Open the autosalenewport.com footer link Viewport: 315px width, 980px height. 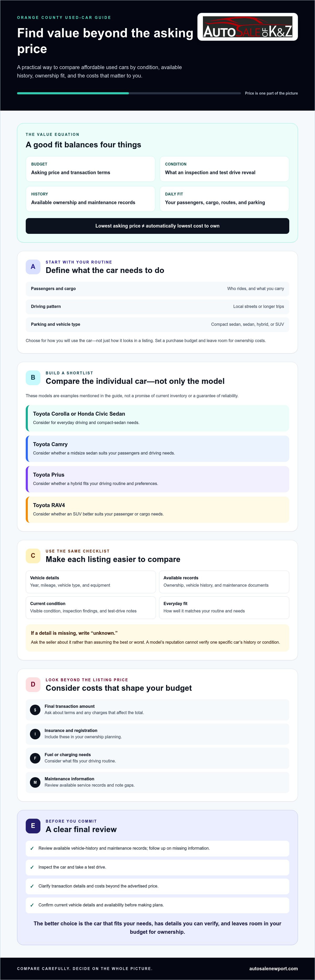coord(273,969)
